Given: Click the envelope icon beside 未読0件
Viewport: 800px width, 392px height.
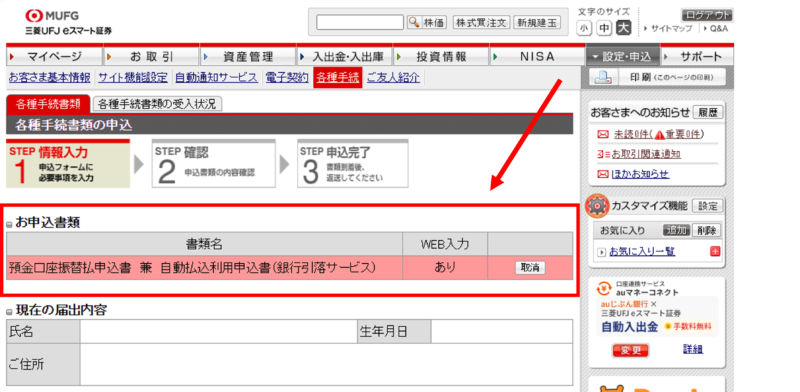Looking at the screenshot, I should tap(603, 135).
